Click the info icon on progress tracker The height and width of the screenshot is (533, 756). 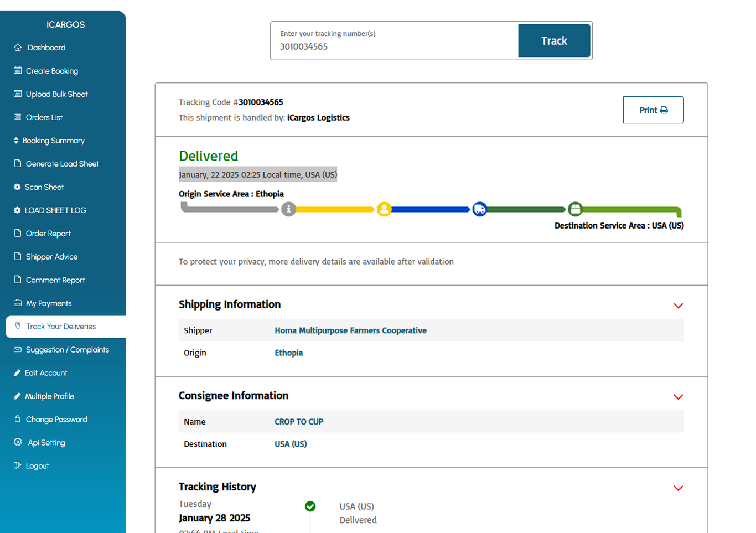point(288,209)
